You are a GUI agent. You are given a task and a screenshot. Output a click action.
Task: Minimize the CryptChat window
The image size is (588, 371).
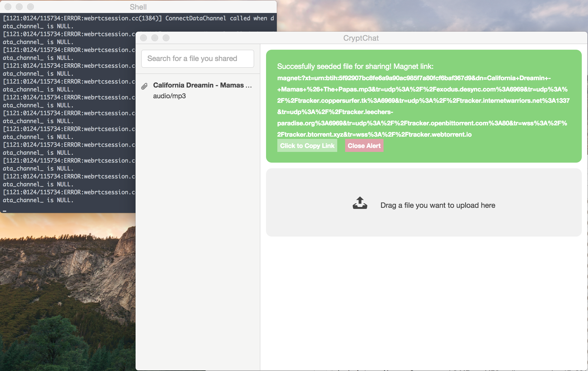tap(155, 38)
